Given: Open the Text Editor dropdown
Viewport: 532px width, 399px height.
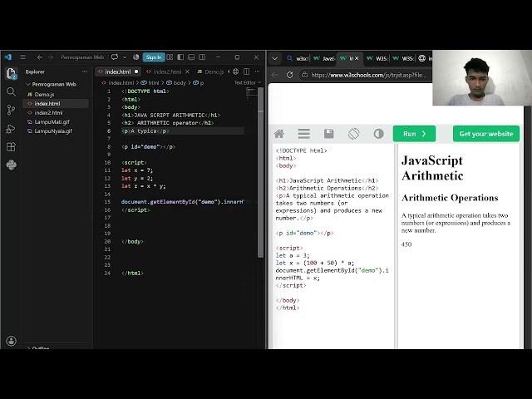Looking at the screenshot, I should [248, 83].
